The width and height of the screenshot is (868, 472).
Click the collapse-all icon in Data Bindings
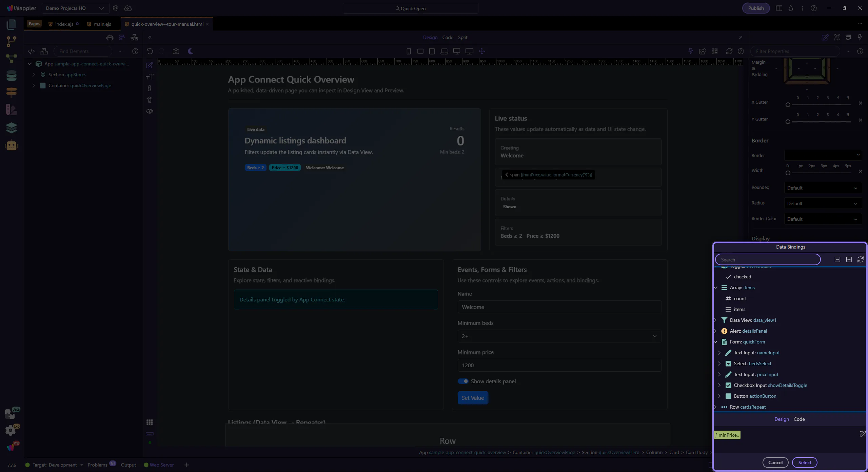coord(837,259)
